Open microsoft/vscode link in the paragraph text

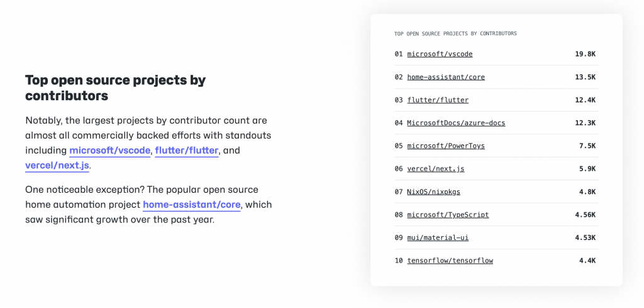[110, 151]
